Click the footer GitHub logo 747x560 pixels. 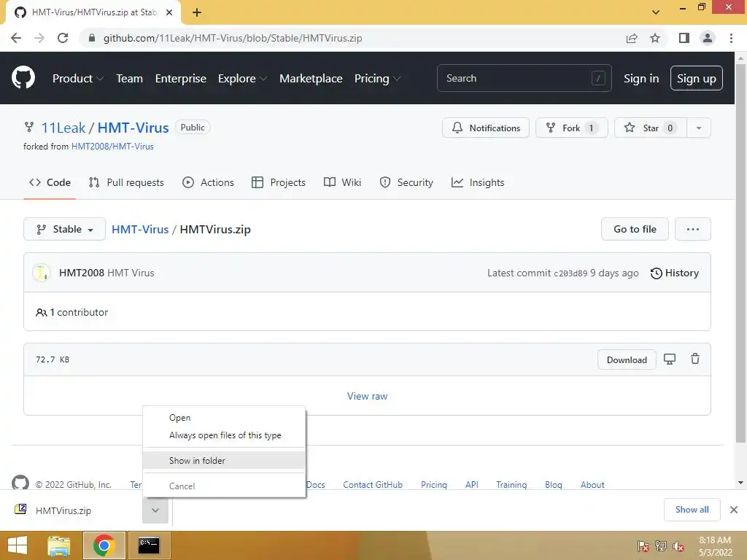click(x=20, y=483)
